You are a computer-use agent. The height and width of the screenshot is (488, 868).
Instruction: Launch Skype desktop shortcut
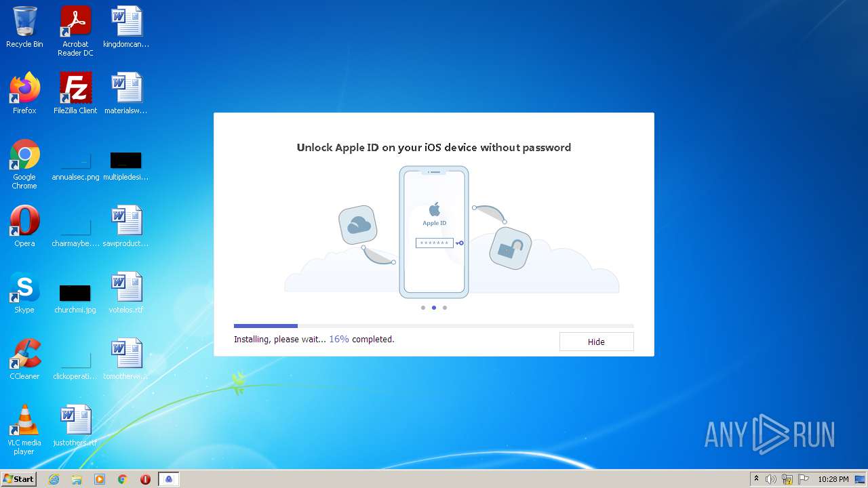[24, 293]
